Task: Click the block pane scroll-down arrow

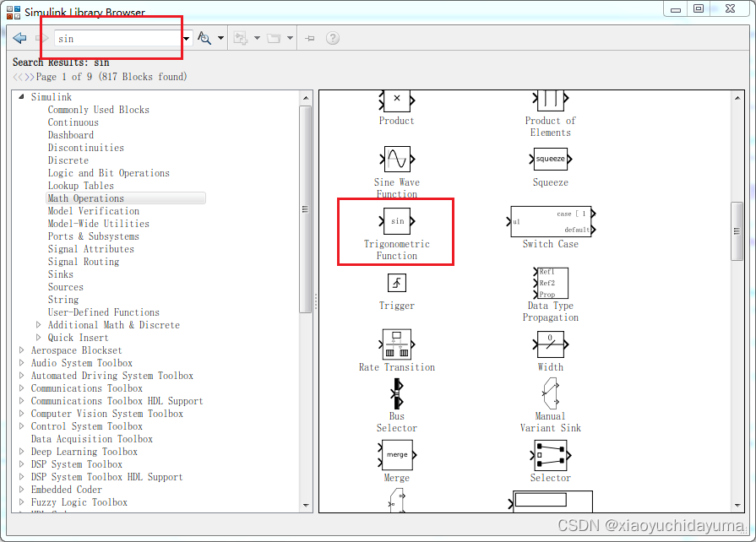Action: [737, 506]
